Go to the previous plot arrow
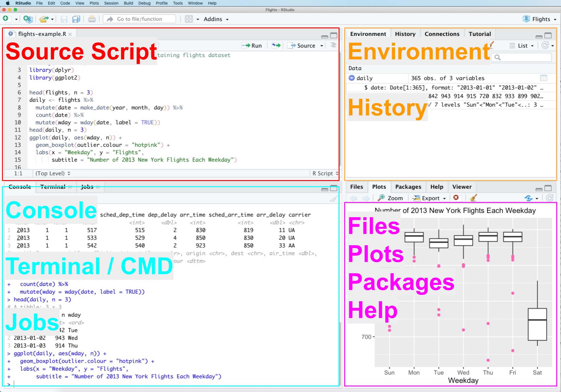Screen dimensions: 561x392 click(354, 198)
